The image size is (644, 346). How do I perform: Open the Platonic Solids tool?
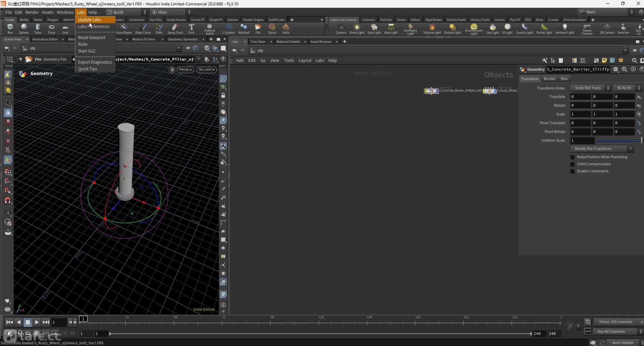(210, 29)
